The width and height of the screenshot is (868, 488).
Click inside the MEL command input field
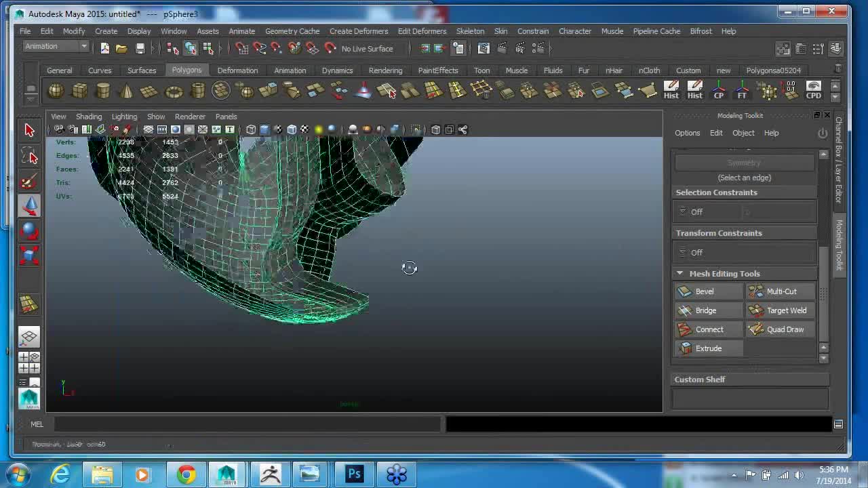[248, 424]
